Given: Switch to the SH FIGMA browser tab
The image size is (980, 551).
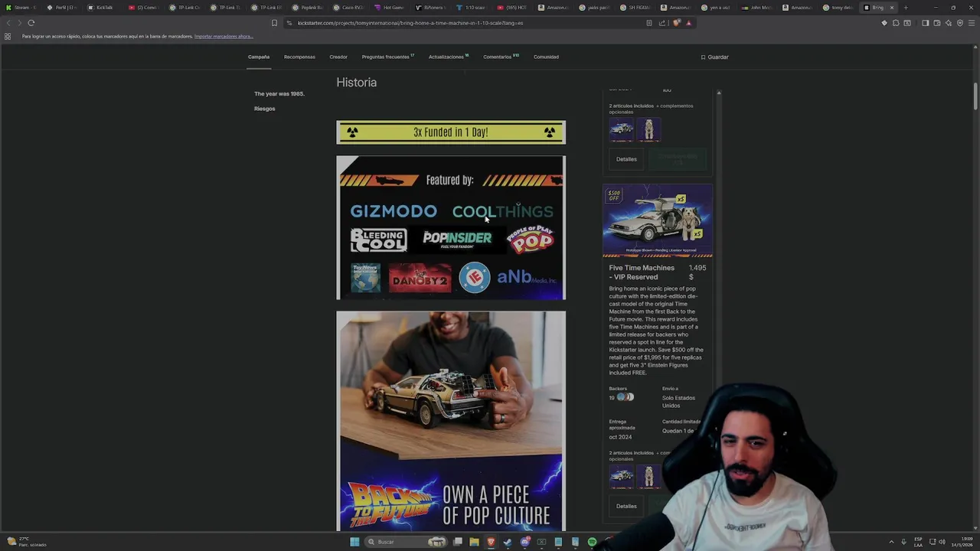Looking at the screenshot, I should pyautogui.click(x=635, y=8).
